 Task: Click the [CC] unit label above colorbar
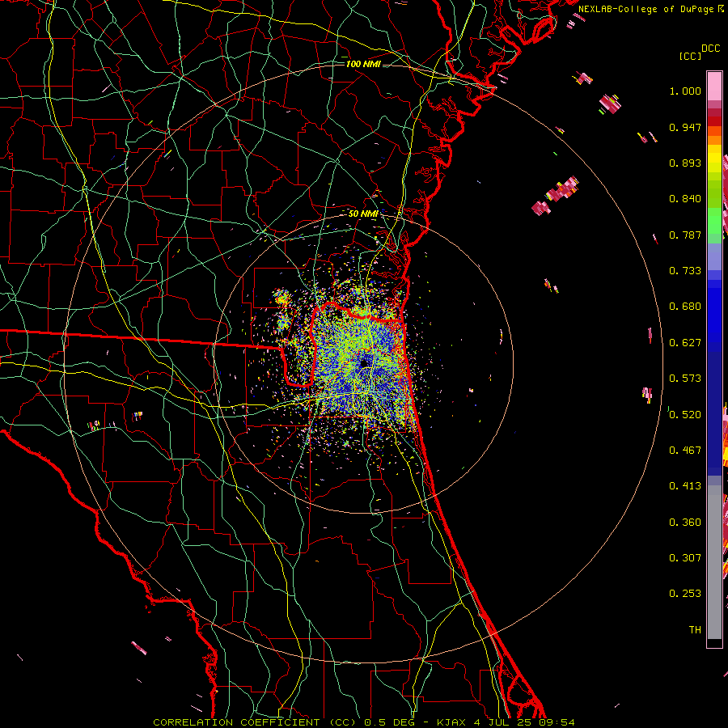click(x=691, y=56)
